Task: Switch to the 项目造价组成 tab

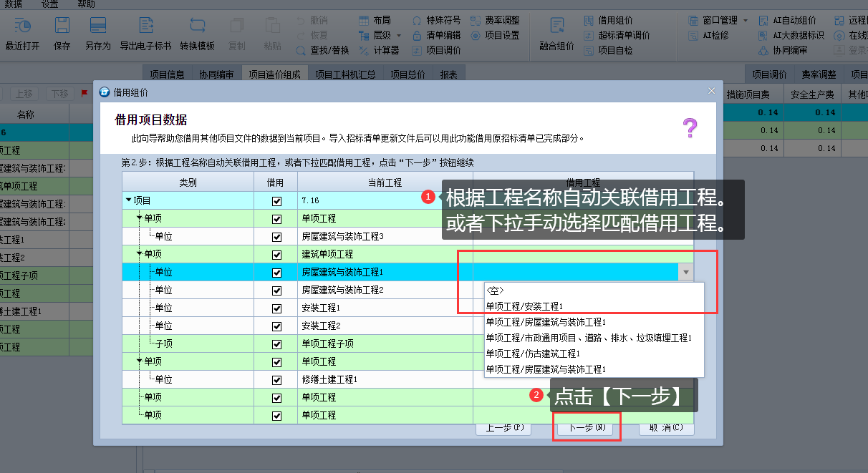Action: (x=274, y=74)
